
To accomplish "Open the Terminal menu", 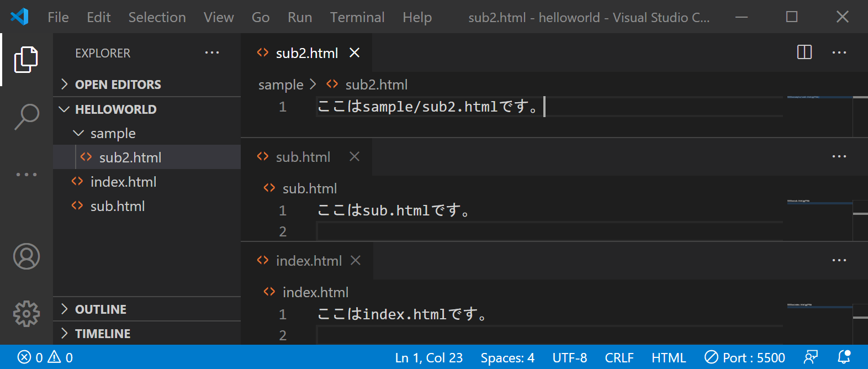I will coord(357,17).
